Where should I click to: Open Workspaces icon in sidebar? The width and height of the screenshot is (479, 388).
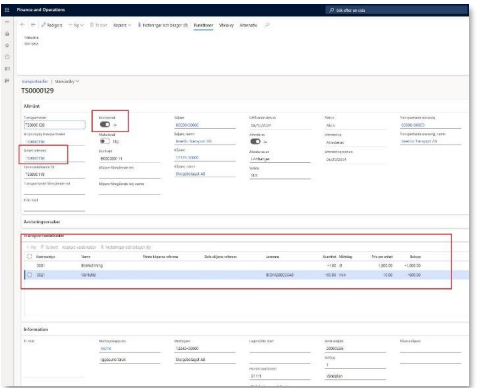pos(7,69)
